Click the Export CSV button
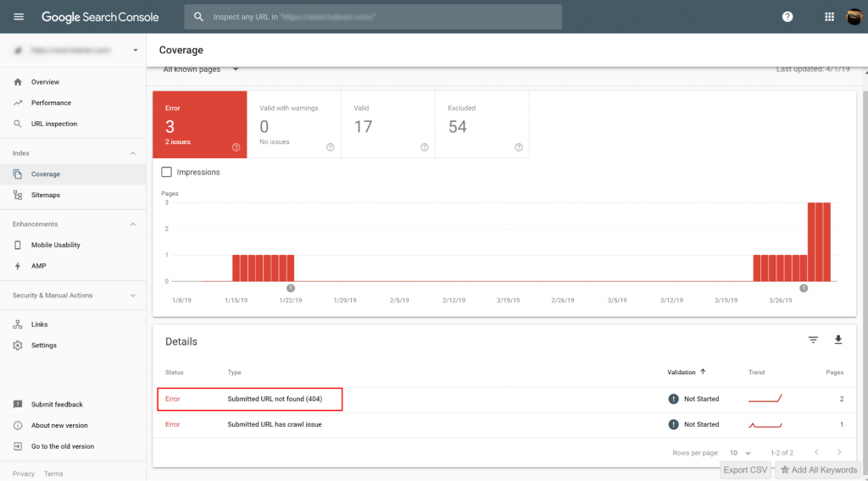 point(745,470)
